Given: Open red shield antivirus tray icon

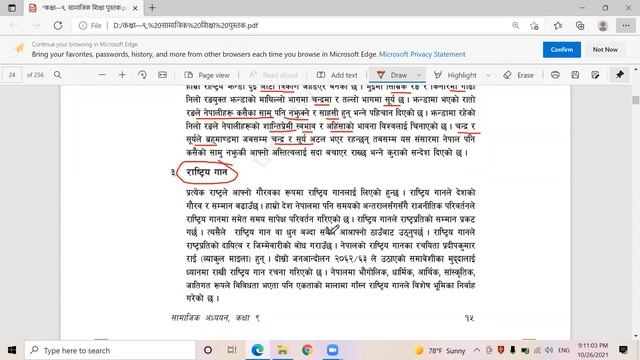Looking at the screenshot, I should click(501, 350).
